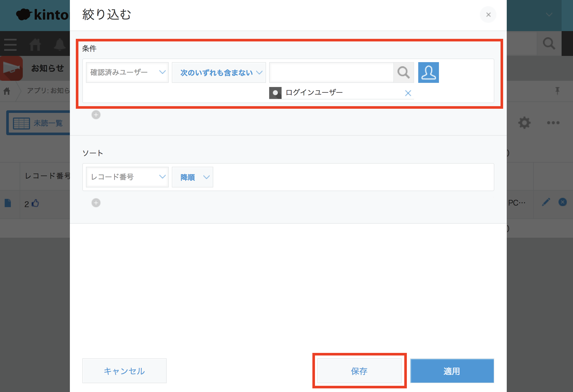This screenshot has height=392, width=573.
Task: Apply the filter with 適用
Action: pos(452,371)
